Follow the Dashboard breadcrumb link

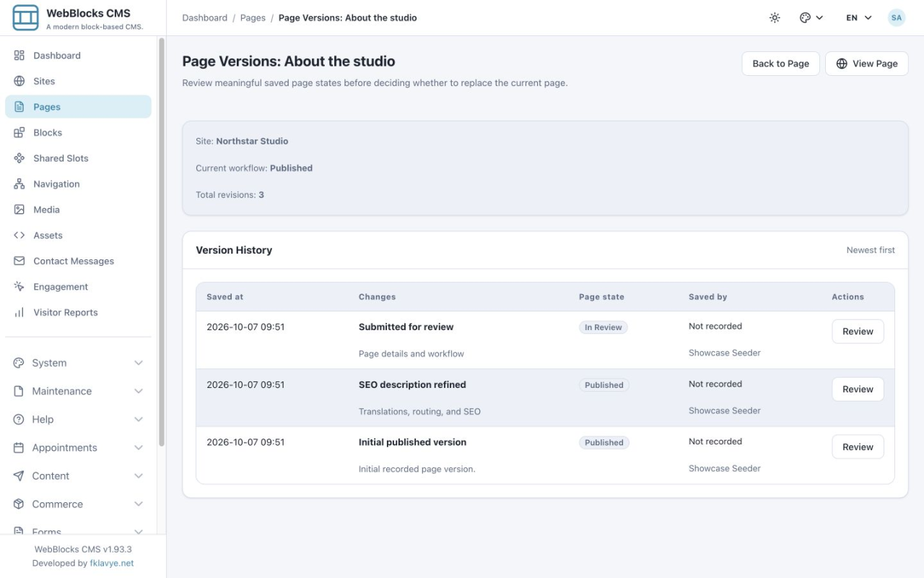(x=204, y=17)
